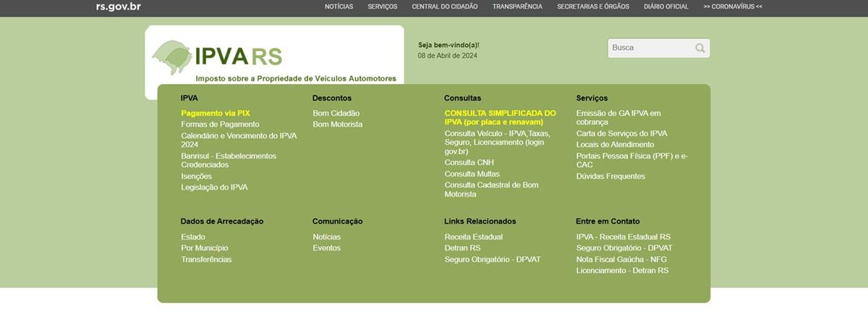This screenshot has height=314, width=868.
Task: Open the Diário Oficial link
Action: click(x=665, y=7)
